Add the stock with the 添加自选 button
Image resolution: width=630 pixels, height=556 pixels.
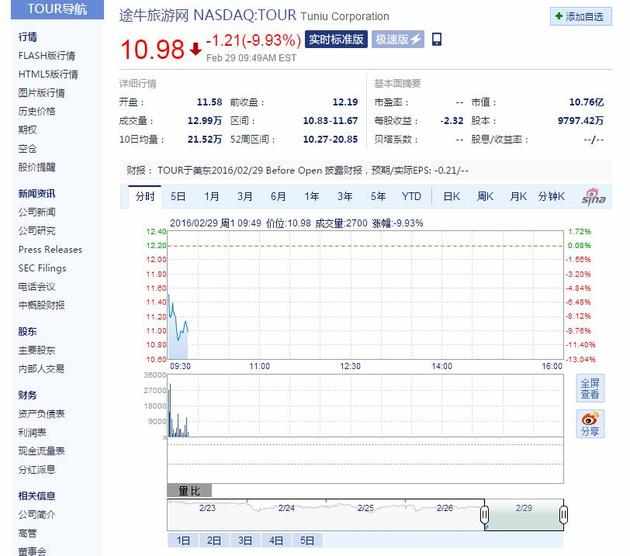[x=581, y=16]
